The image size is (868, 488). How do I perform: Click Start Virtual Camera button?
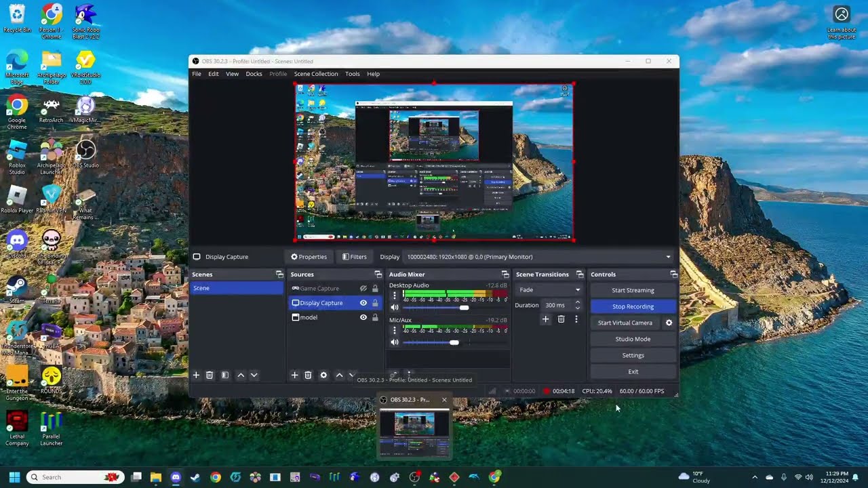click(625, 323)
